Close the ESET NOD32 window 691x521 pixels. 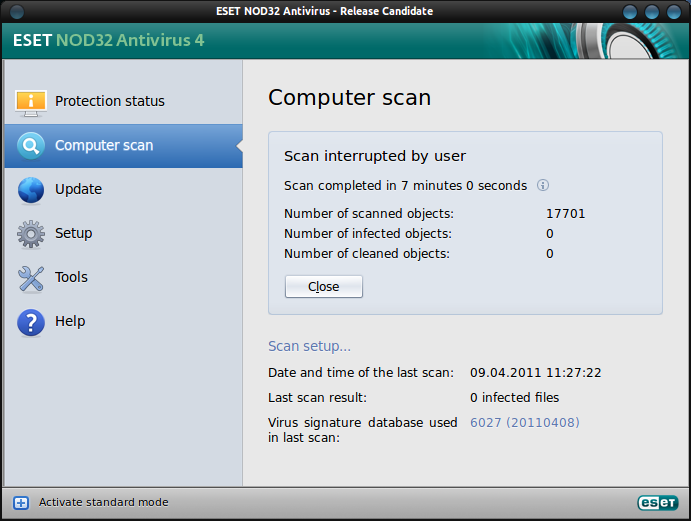[674, 11]
